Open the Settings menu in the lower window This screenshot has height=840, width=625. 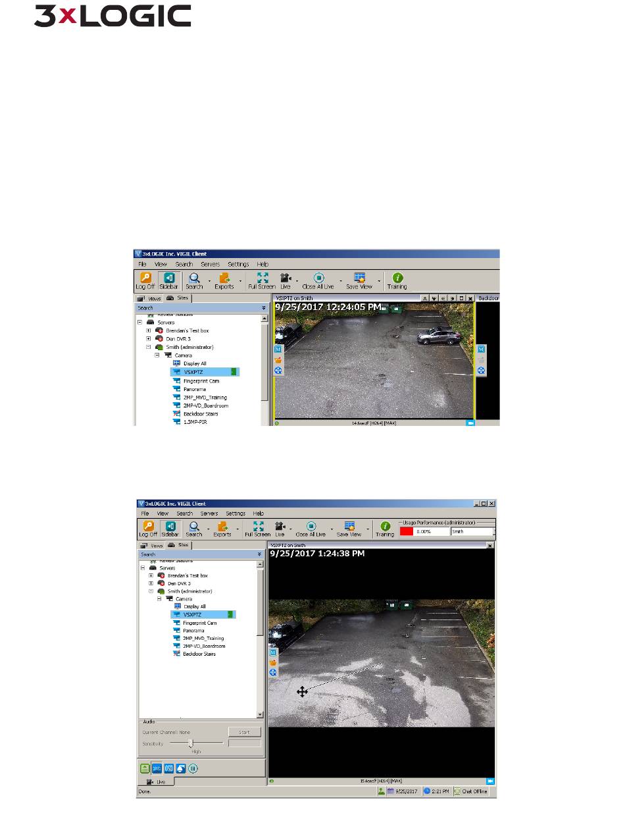[x=236, y=513]
